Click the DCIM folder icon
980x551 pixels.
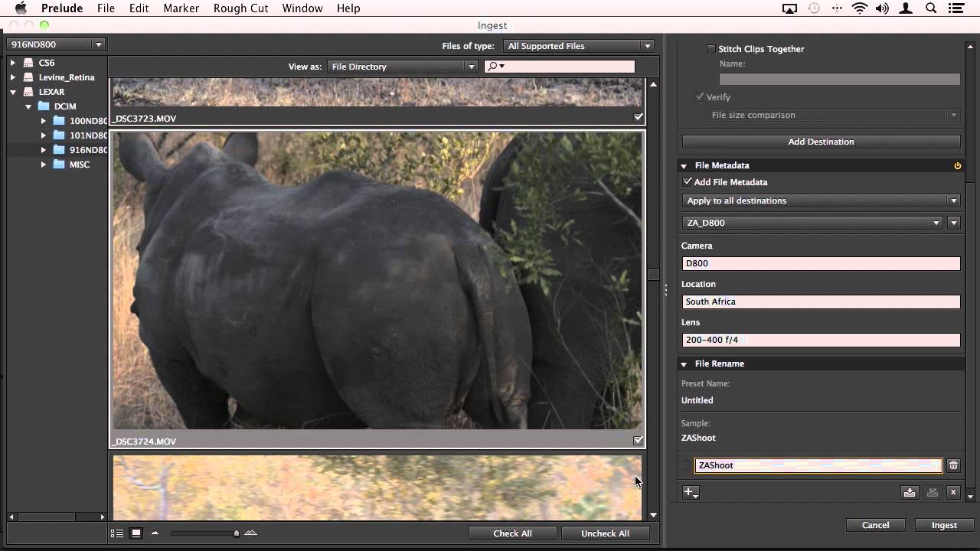pyautogui.click(x=44, y=106)
